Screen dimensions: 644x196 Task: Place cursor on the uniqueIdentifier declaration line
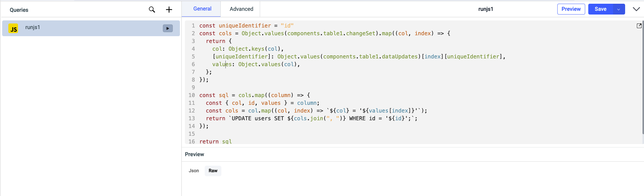pyautogui.click(x=246, y=26)
